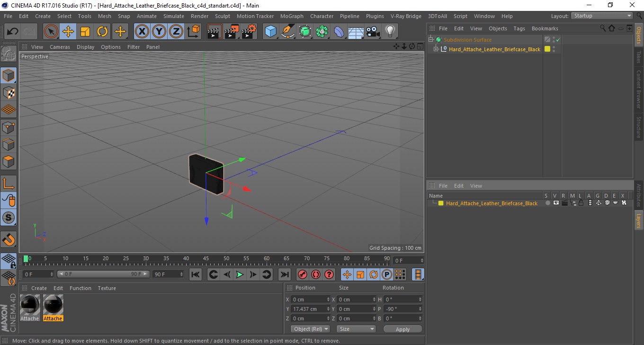Viewport: 644px width, 345px height.
Task: Open Edit Render Settings gear clapperboard
Action: 249,32
